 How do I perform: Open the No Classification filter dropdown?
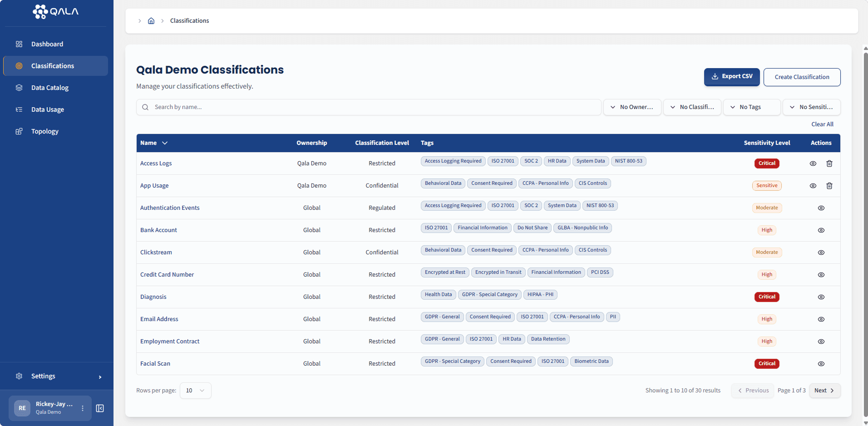[692, 107]
